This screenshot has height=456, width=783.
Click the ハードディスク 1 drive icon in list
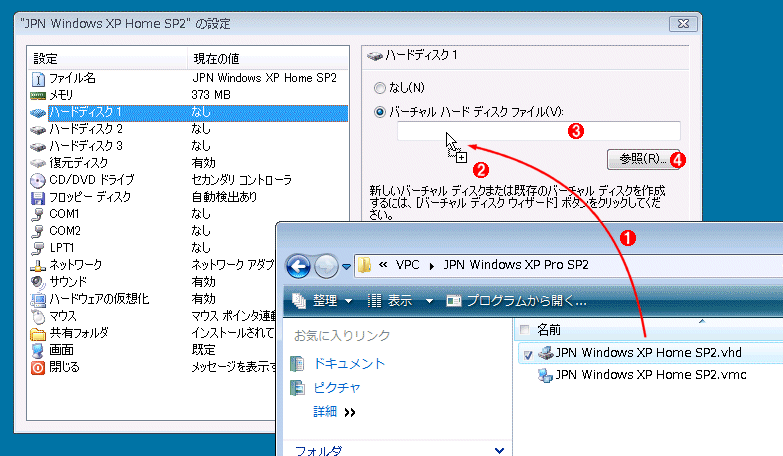tap(38, 113)
